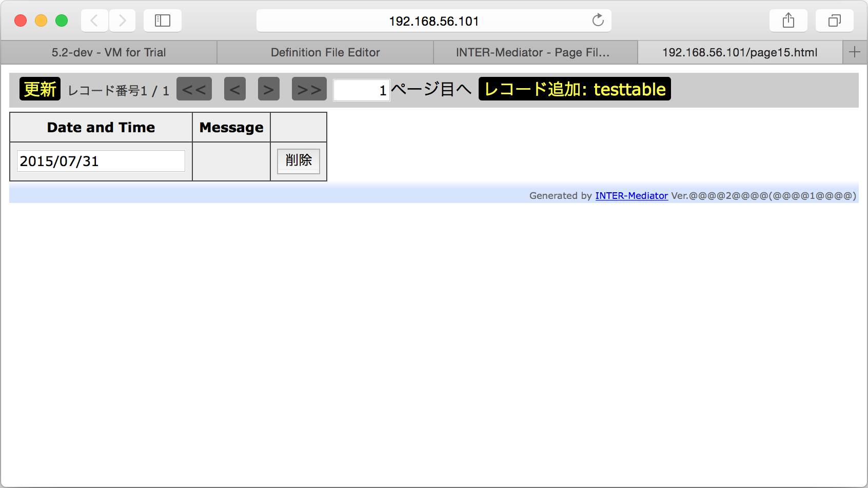Go to next record with > button

pos(269,89)
